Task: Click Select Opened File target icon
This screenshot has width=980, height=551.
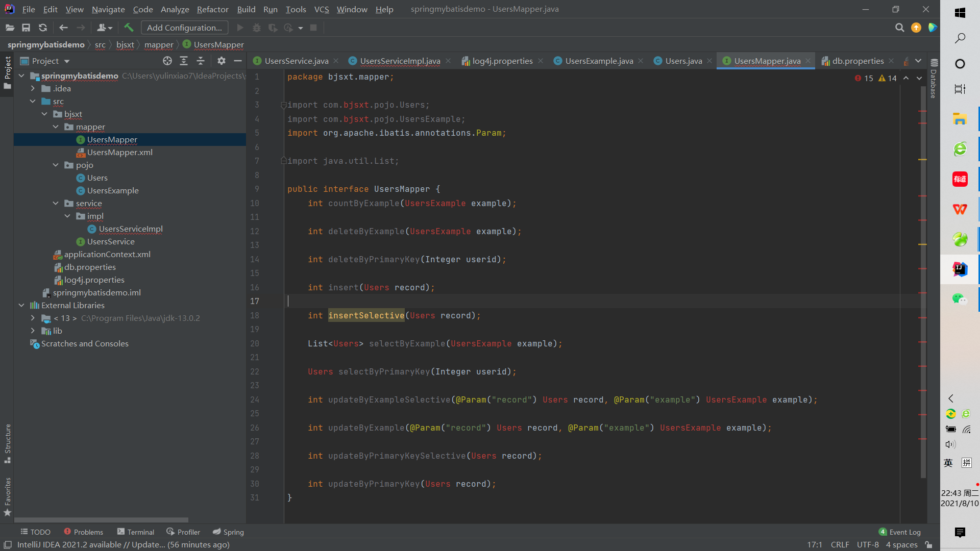Action: pyautogui.click(x=167, y=61)
